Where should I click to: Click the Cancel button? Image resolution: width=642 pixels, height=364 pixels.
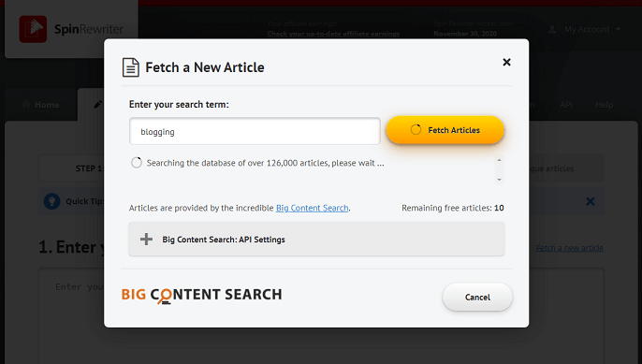click(477, 298)
